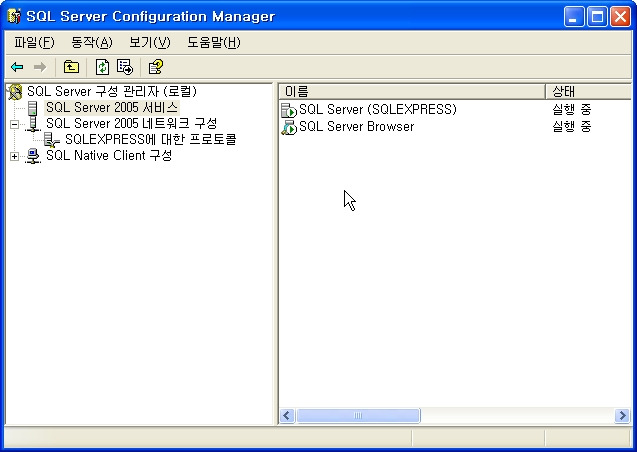Open the 도움말(H) menu
This screenshot has height=452, width=637.
click(214, 42)
